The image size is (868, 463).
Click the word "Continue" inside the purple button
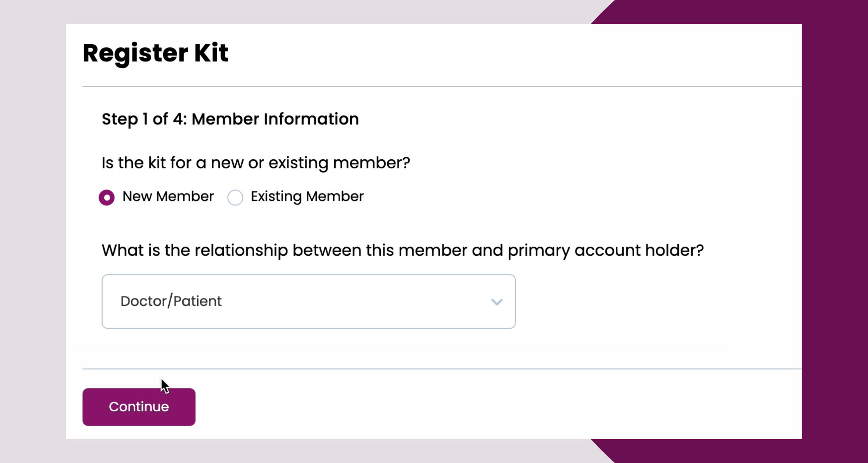pyautogui.click(x=139, y=407)
